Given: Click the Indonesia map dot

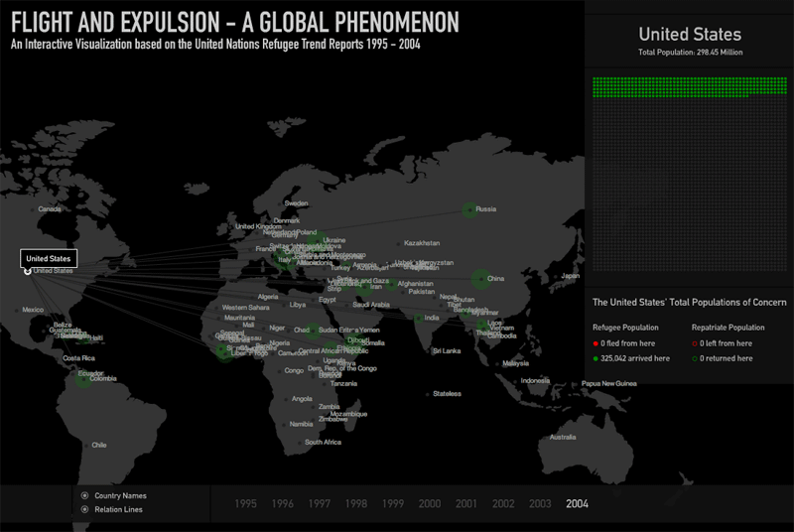Looking at the screenshot, I should tap(515, 381).
